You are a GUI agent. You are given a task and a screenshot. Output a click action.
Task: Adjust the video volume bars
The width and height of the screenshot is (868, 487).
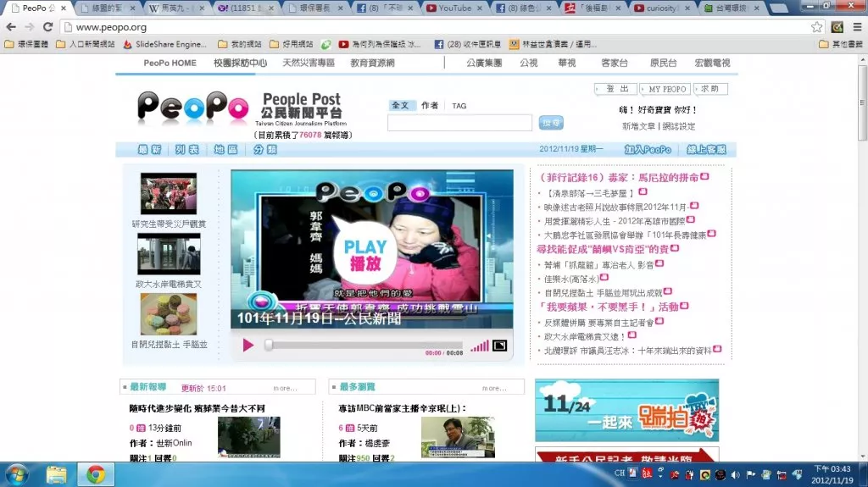480,346
